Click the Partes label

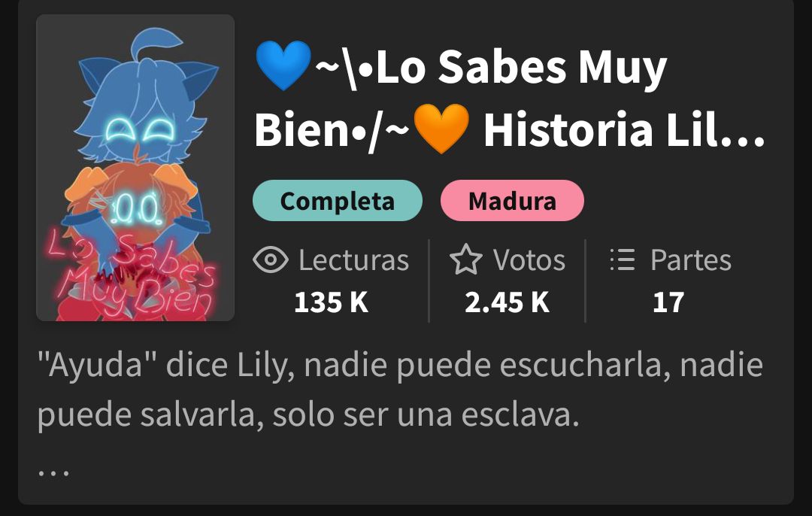[691, 260]
